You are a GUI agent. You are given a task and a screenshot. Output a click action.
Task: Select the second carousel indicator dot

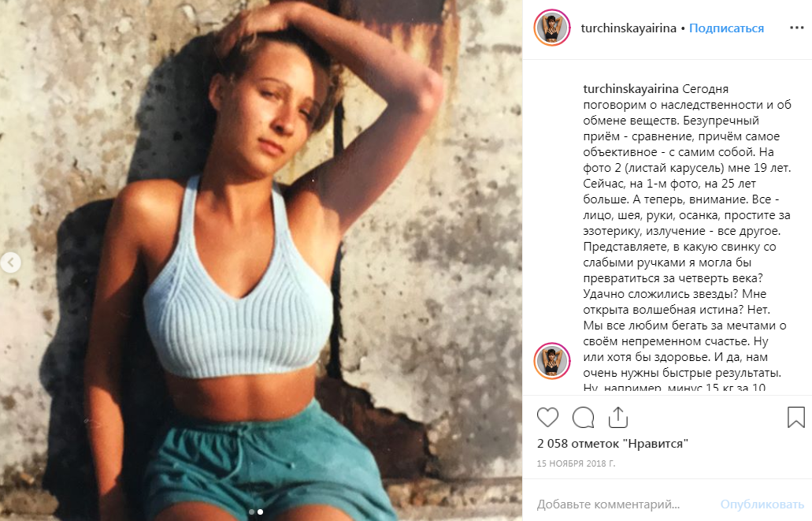pyautogui.click(x=261, y=512)
